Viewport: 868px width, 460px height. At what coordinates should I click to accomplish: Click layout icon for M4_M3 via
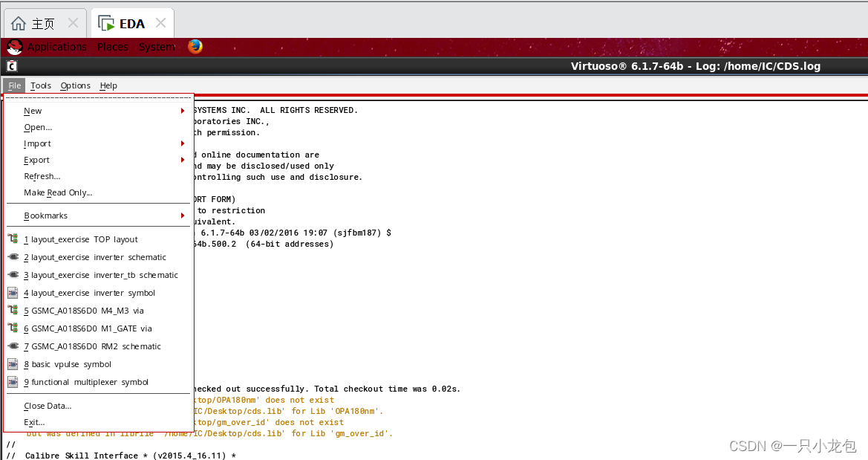click(13, 311)
